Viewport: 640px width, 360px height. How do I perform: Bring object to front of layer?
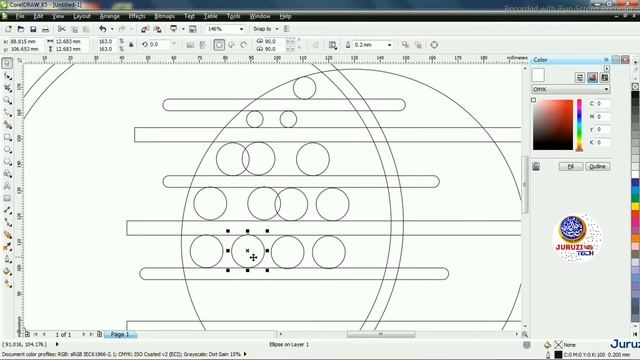(x=405, y=45)
